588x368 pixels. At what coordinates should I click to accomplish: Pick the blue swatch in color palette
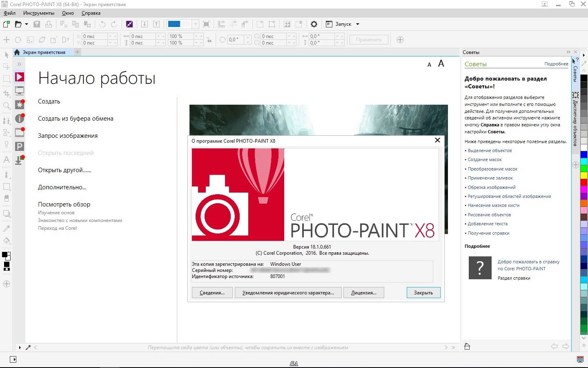[584, 155]
